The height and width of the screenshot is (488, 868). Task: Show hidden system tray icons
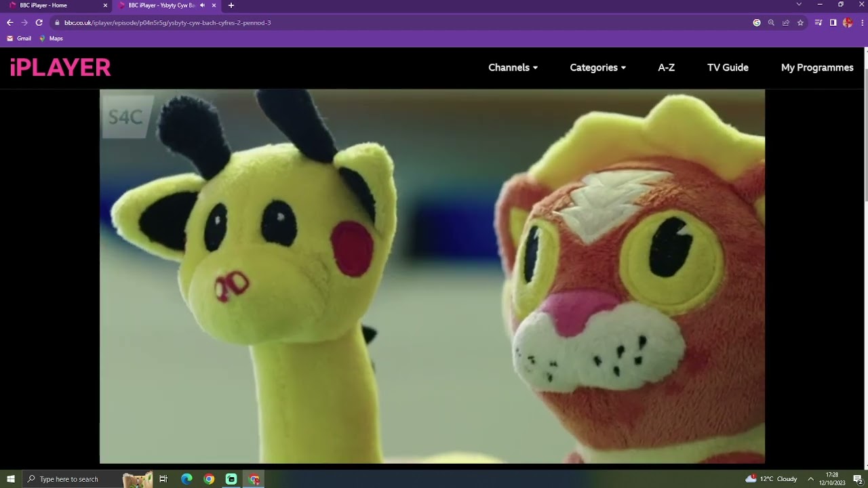(x=810, y=479)
